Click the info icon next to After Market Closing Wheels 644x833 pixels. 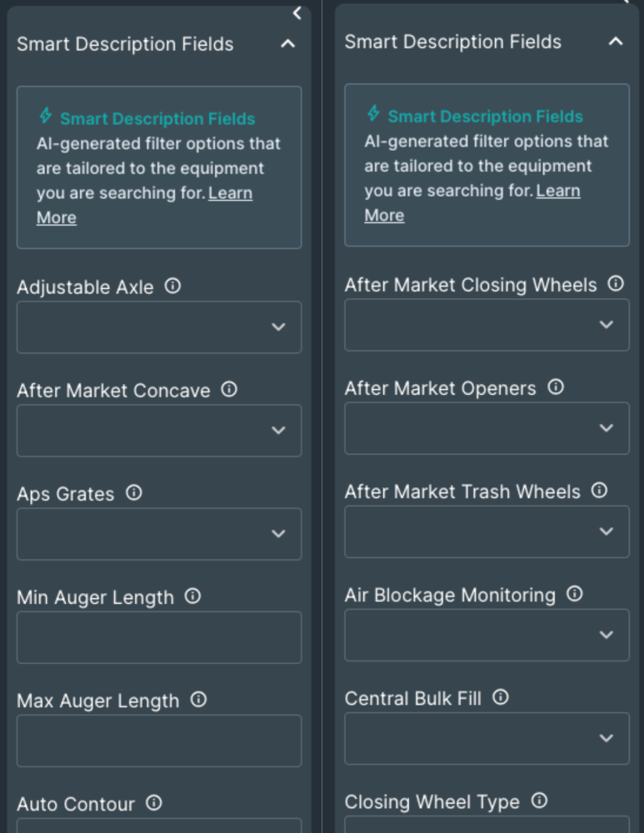[x=615, y=283]
